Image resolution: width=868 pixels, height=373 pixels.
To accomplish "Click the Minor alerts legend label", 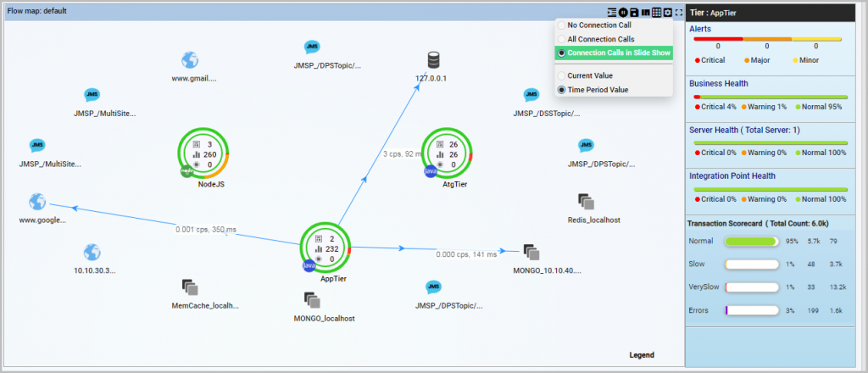I will (809, 60).
